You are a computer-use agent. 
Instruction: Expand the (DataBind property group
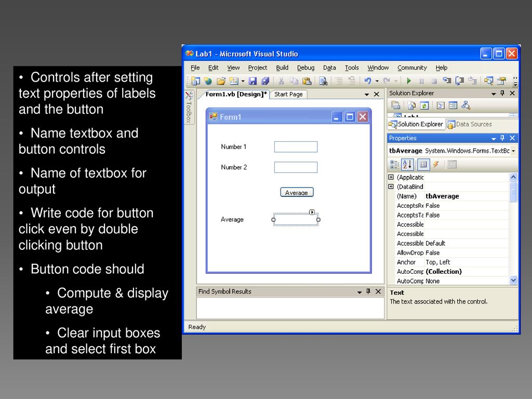391,187
